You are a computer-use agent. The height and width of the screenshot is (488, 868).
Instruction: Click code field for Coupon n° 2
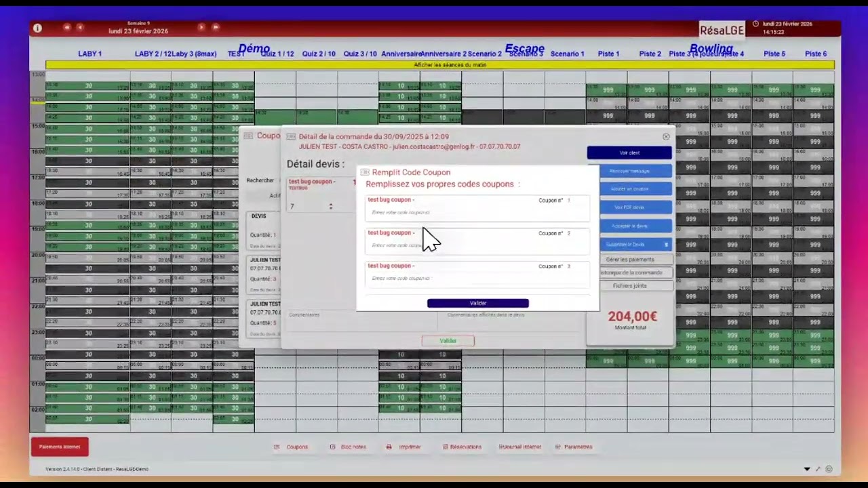pyautogui.click(x=477, y=245)
